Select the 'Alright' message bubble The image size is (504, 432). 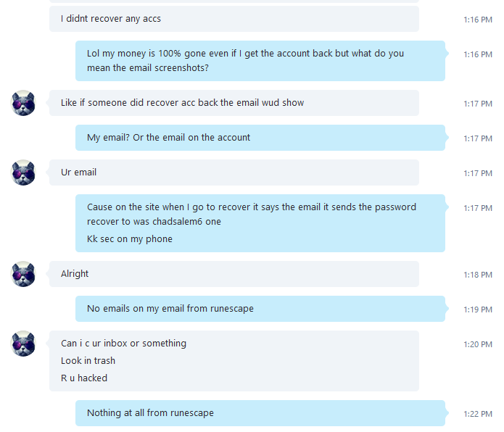pos(234,274)
